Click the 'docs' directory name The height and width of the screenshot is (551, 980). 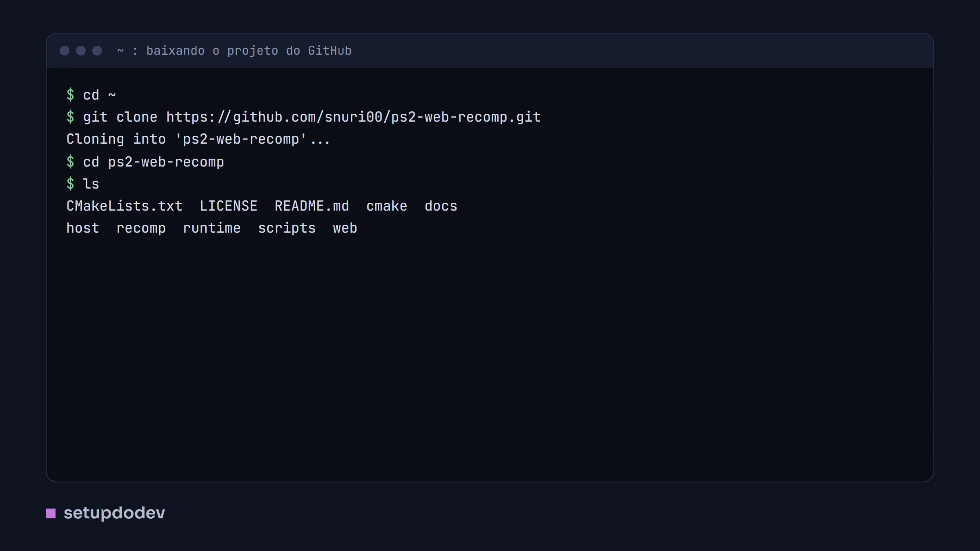point(441,206)
